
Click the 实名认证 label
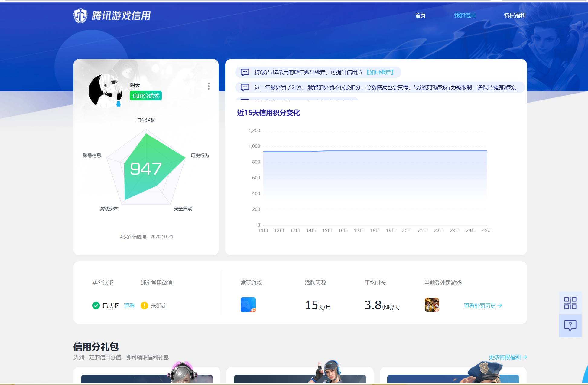click(103, 283)
